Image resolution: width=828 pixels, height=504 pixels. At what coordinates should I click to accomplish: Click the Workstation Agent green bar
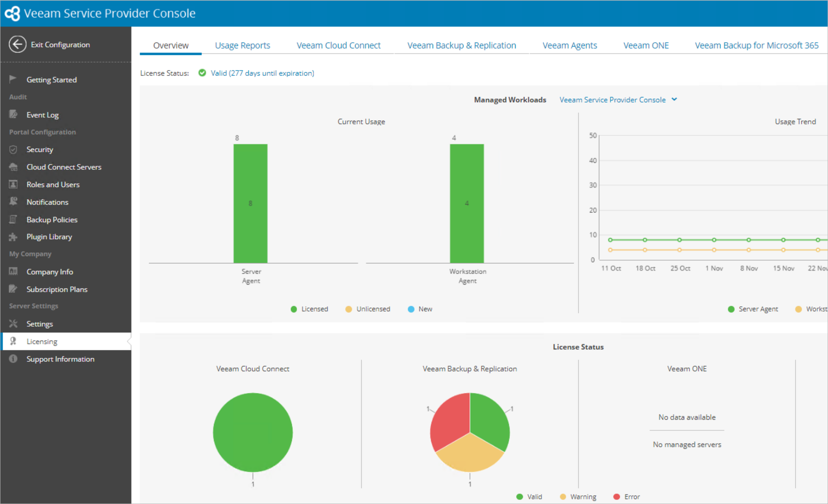point(467,204)
